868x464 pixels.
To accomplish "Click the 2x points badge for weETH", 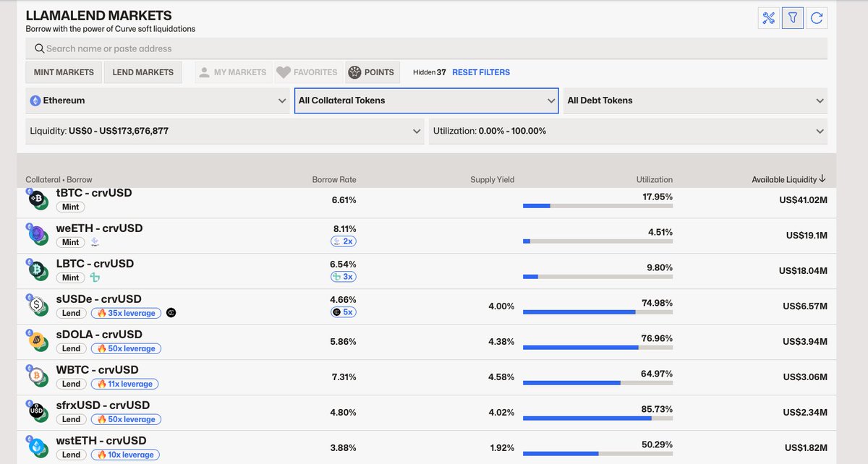I will pos(343,241).
